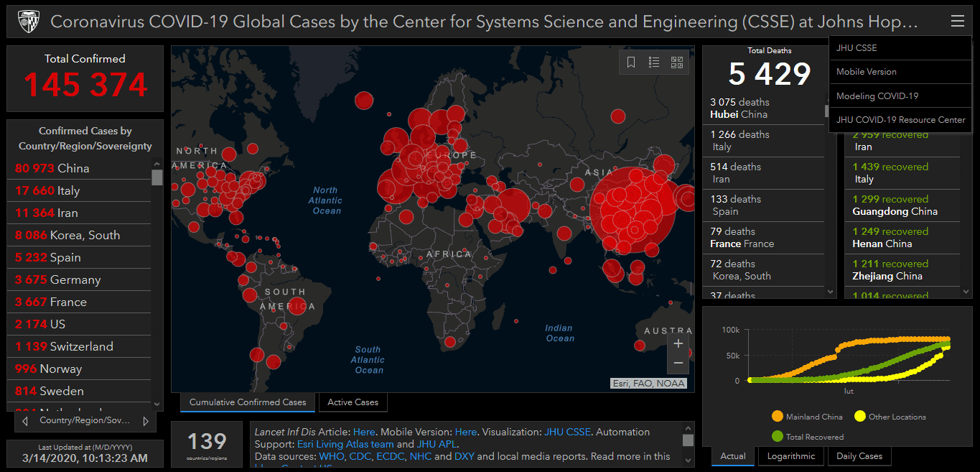Click Guangdong China 1 299 recovered entry
The width and height of the screenshot is (980, 472).
click(902, 205)
